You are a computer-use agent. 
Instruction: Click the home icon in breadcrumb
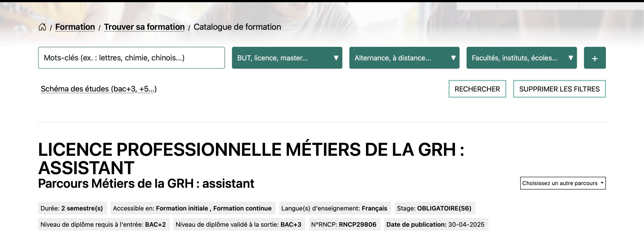tap(42, 27)
